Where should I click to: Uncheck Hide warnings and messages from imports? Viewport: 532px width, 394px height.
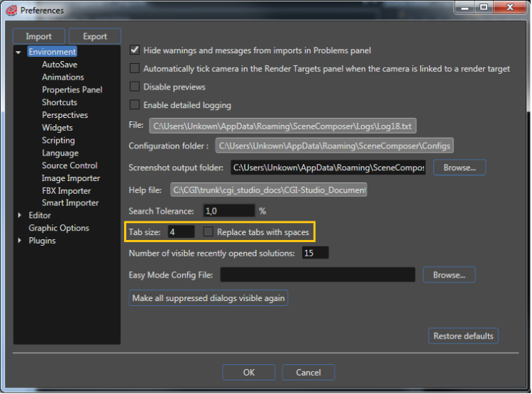pyautogui.click(x=135, y=50)
